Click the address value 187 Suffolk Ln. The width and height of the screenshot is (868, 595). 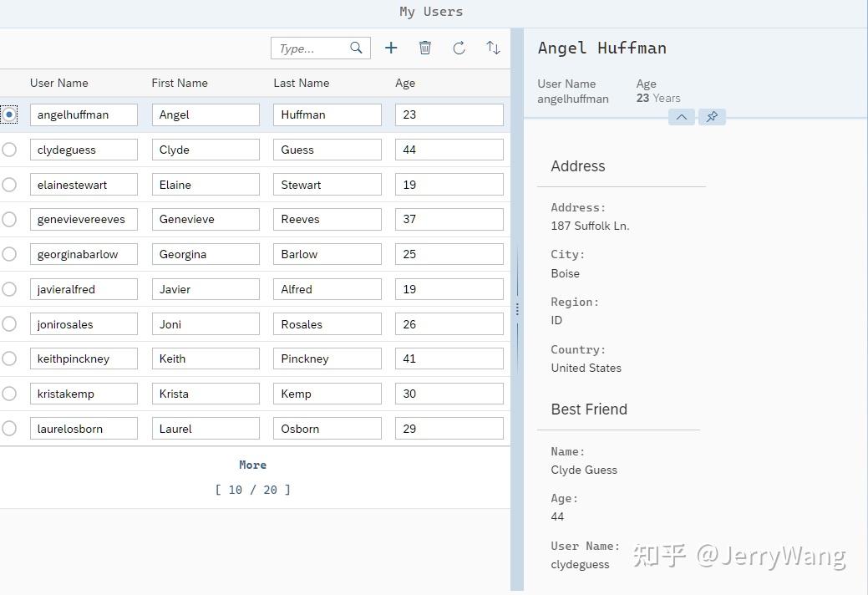coord(590,226)
